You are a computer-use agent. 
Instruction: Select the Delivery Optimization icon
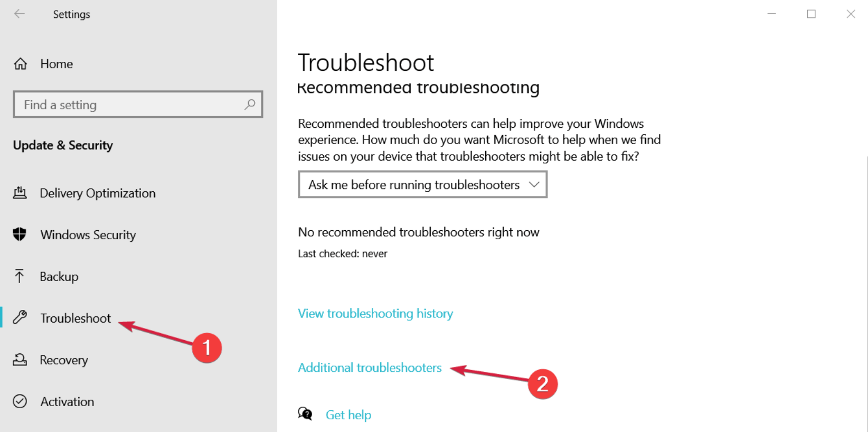(x=20, y=193)
